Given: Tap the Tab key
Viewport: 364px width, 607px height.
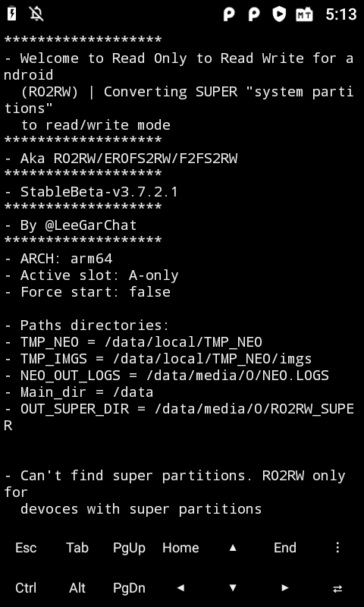Looking at the screenshot, I should coord(77,548).
